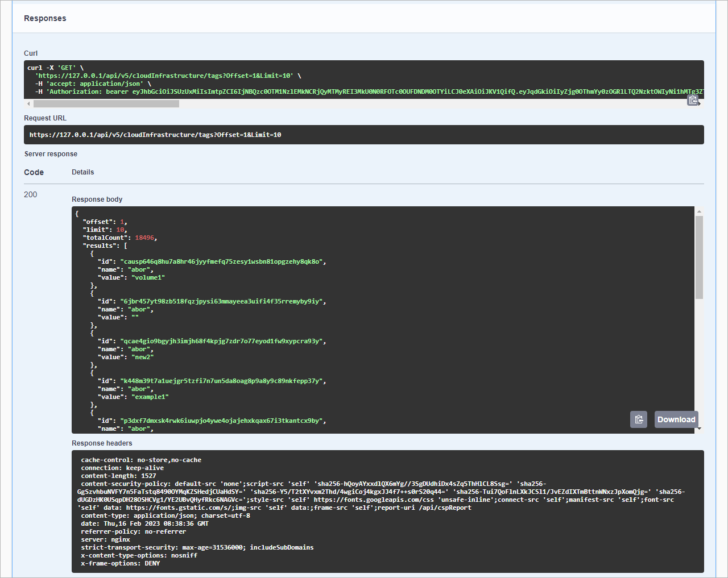Click the Request URL text box
This screenshot has height=578, width=728.
coord(364,135)
